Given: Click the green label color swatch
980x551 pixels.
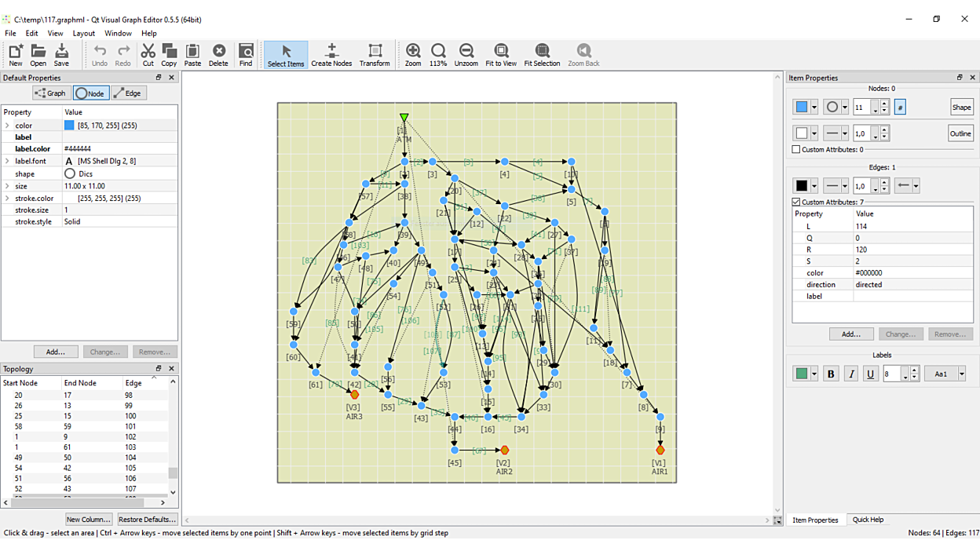Looking at the screenshot, I should (x=801, y=374).
